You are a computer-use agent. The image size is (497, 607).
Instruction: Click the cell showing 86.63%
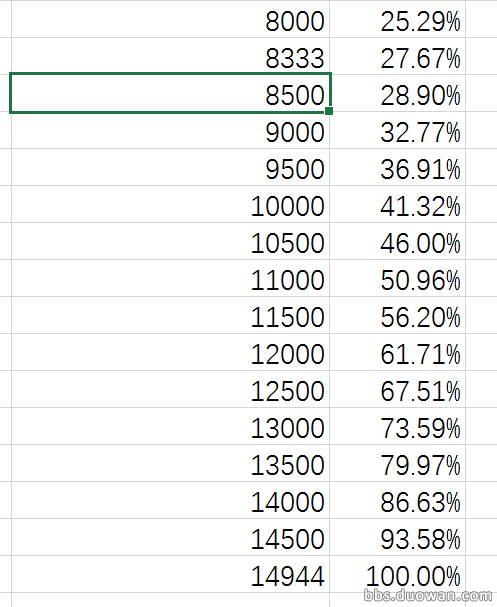[398, 500]
